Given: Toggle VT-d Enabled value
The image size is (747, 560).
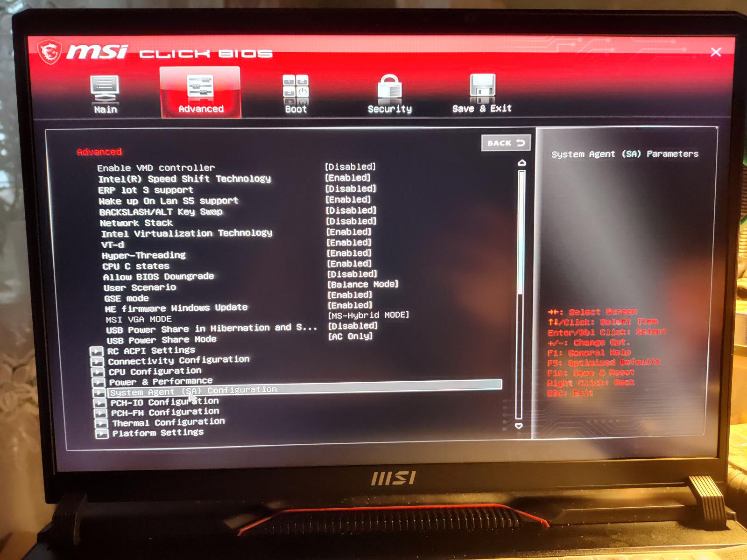Looking at the screenshot, I should [x=349, y=243].
